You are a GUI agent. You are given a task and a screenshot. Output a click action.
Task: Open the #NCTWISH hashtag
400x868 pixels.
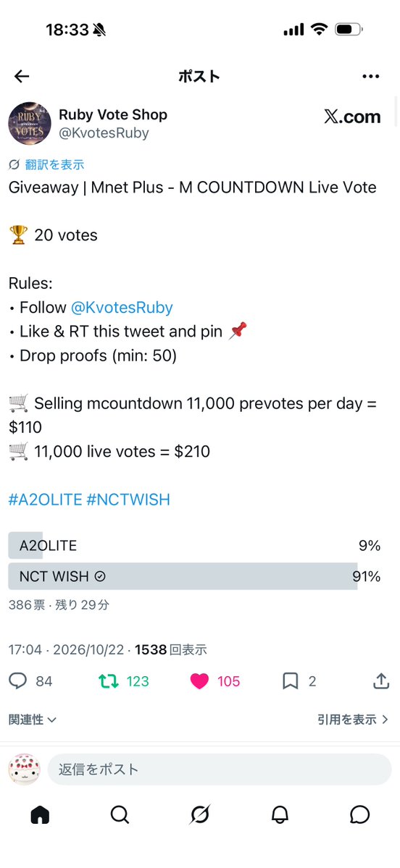point(128,500)
